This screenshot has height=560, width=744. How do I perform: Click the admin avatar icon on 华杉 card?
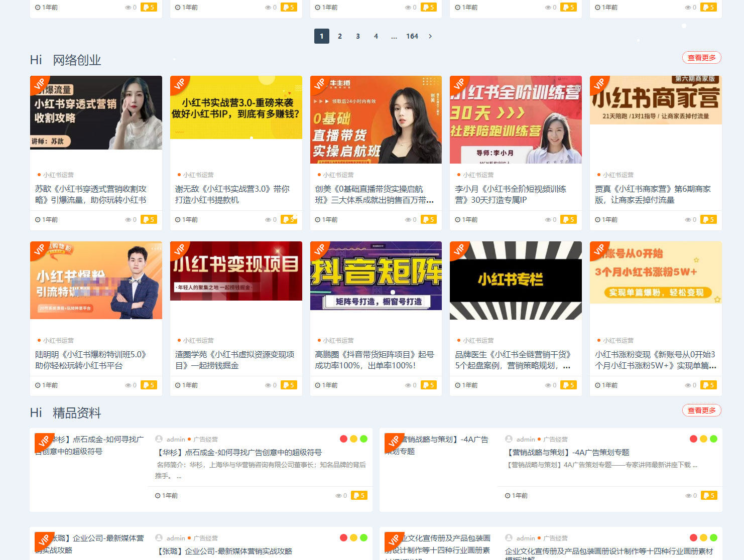pyautogui.click(x=158, y=439)
